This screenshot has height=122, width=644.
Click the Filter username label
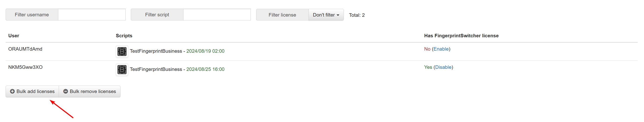click(32, 15)
